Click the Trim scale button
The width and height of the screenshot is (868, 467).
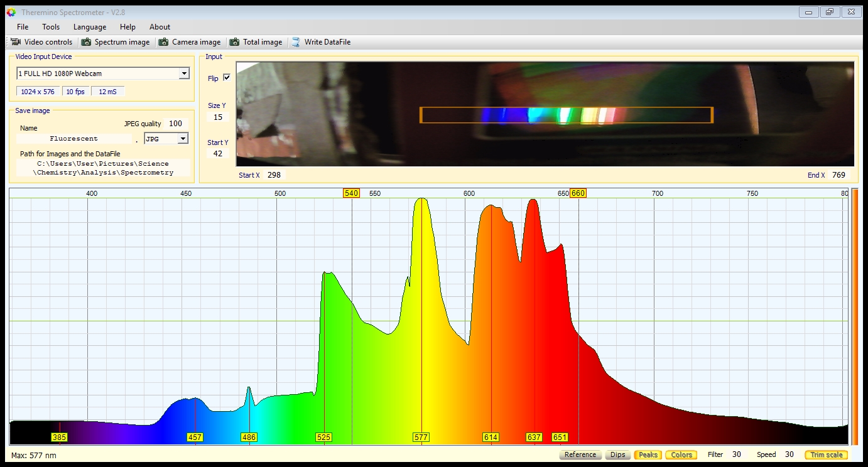click(x=826, y=454)
